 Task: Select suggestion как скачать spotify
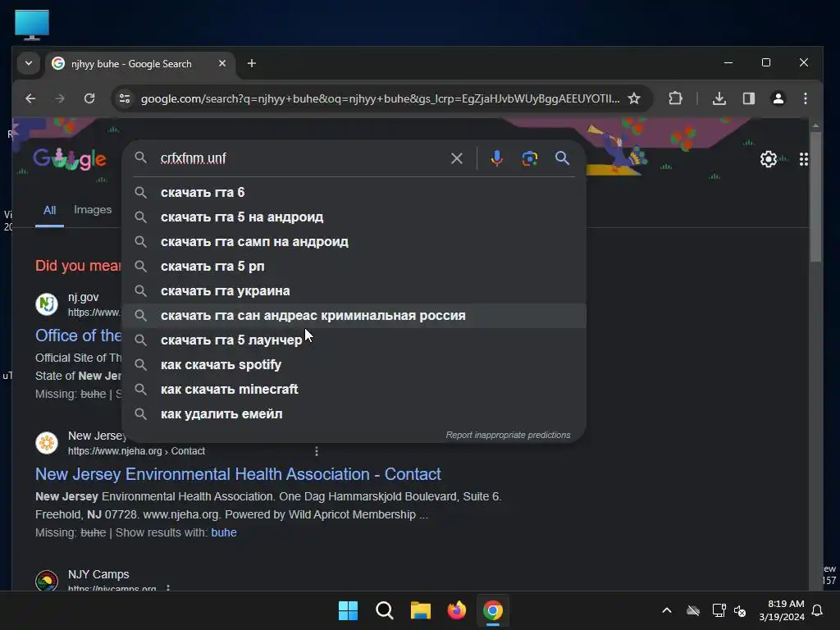point(354,365)
